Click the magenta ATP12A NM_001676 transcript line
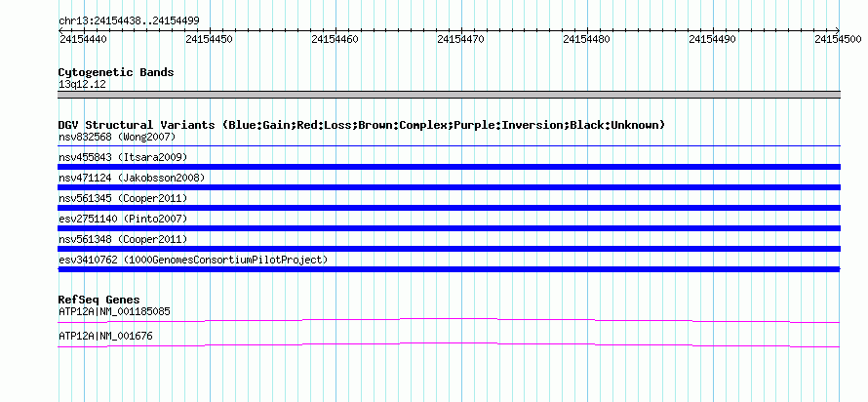This screenshot has width=868, height=402. [449, 345]
